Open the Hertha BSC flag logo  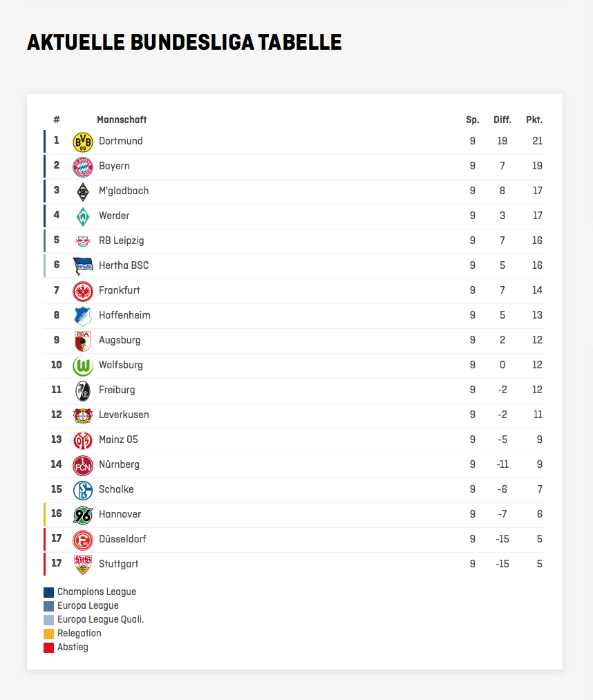pyautogui.click(x=83, y=266)
